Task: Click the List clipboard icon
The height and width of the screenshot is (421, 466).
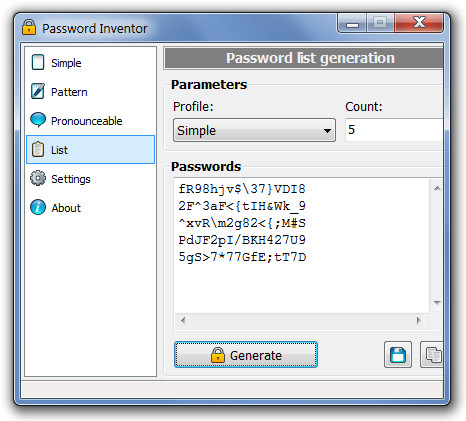Action: tap(38, 149)
